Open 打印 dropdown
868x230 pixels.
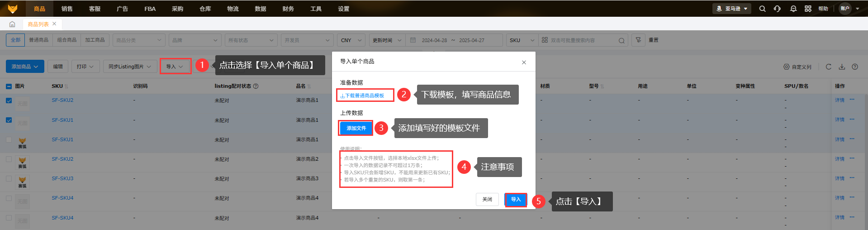(x=85, y=67)
